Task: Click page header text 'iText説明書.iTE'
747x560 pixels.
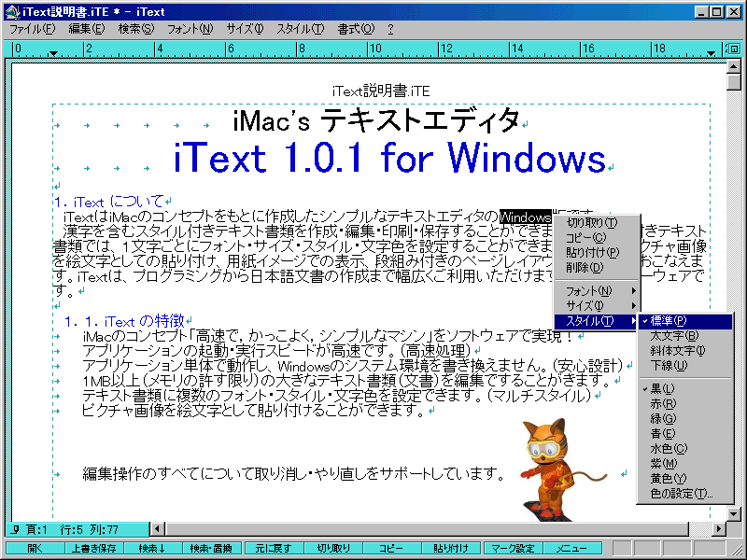Action: tap(381, 91)
